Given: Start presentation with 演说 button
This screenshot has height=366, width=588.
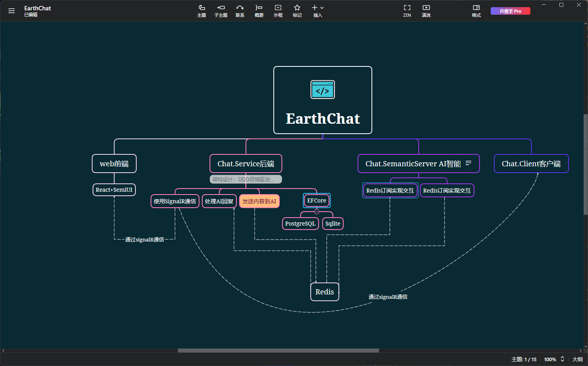Looking at the screenshot, I should (426, 11).
